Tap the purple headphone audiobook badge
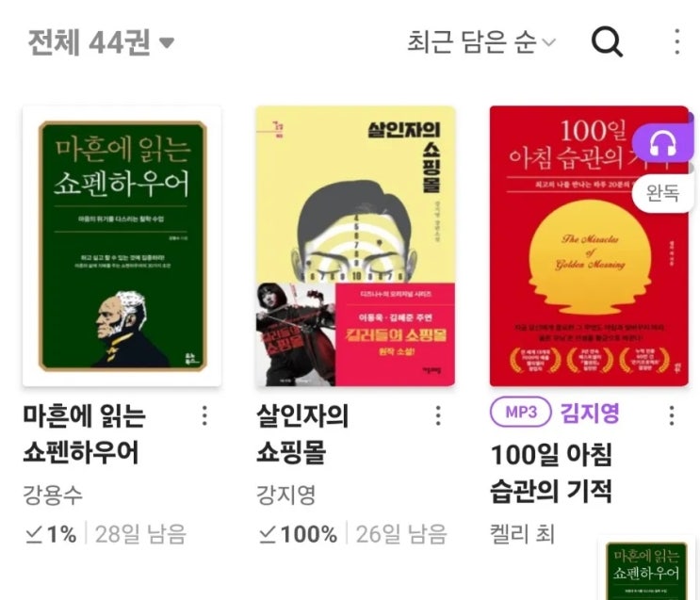700x600 pixels. coord(663,144)
